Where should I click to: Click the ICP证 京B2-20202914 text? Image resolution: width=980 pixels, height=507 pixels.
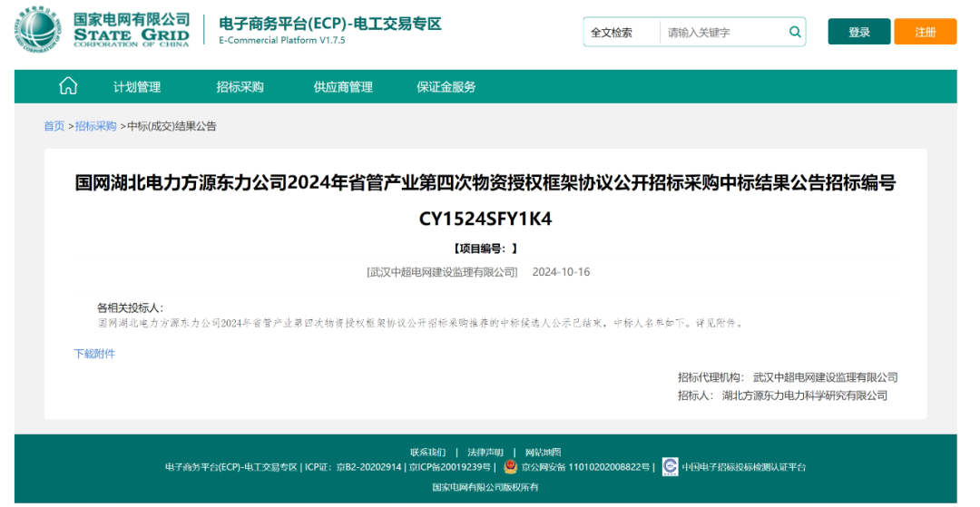[353, 467]
